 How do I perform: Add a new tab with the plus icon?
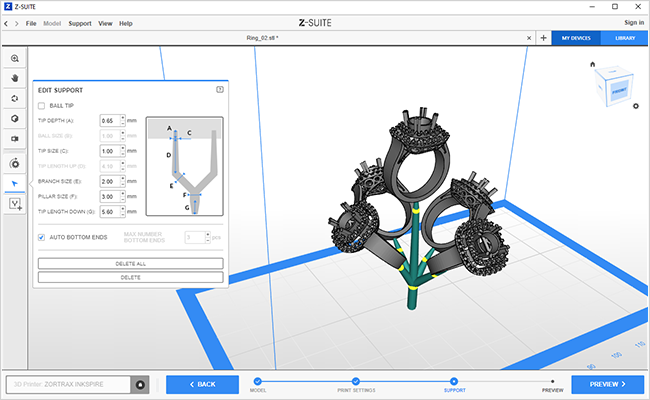point(543,38)
